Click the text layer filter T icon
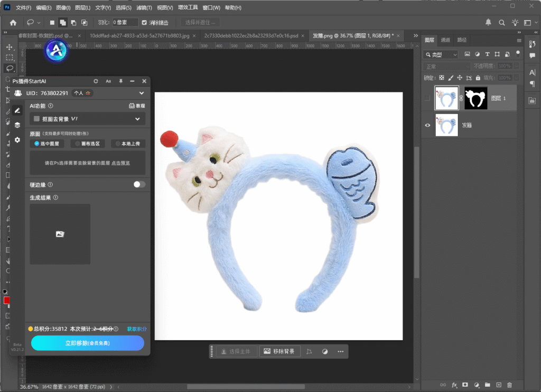 coord(487,54)
